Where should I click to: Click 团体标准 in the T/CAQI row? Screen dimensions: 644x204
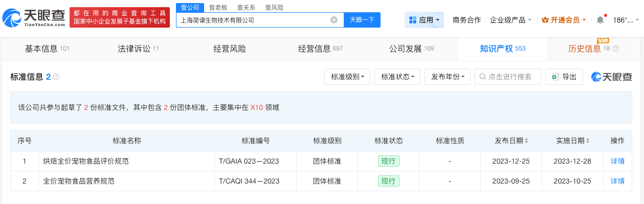327,181
